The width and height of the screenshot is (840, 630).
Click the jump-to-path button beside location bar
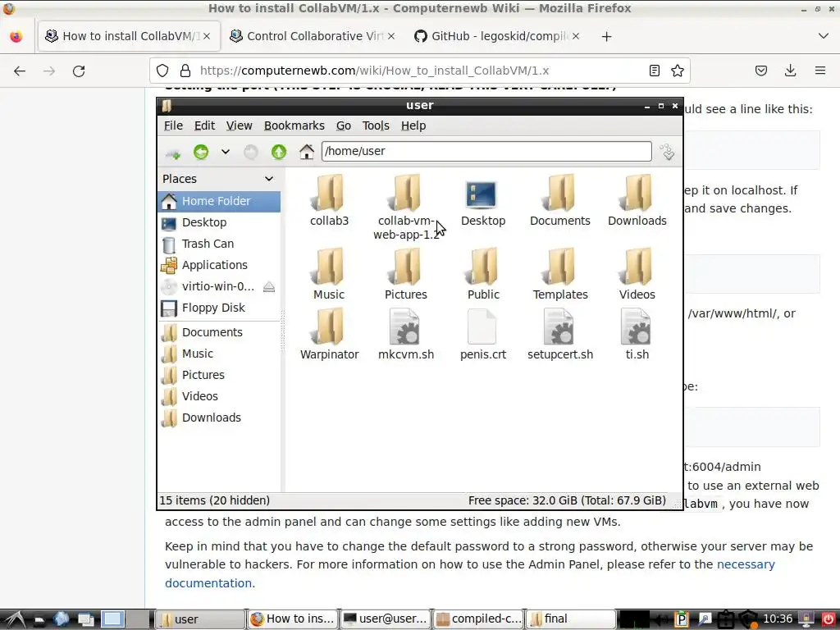click(668, 152)
